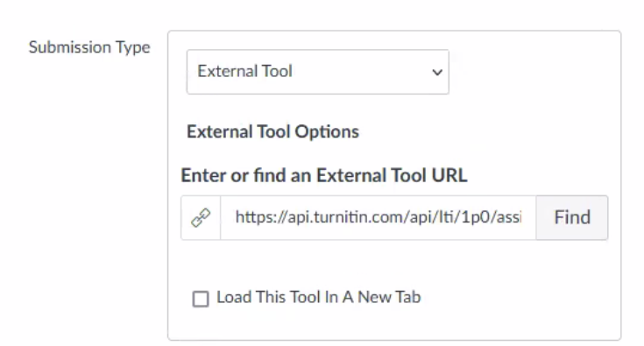Click the "Load This Tool In A New Tab" label
This screenshot has height=346, width=644.
pos(318,297)
